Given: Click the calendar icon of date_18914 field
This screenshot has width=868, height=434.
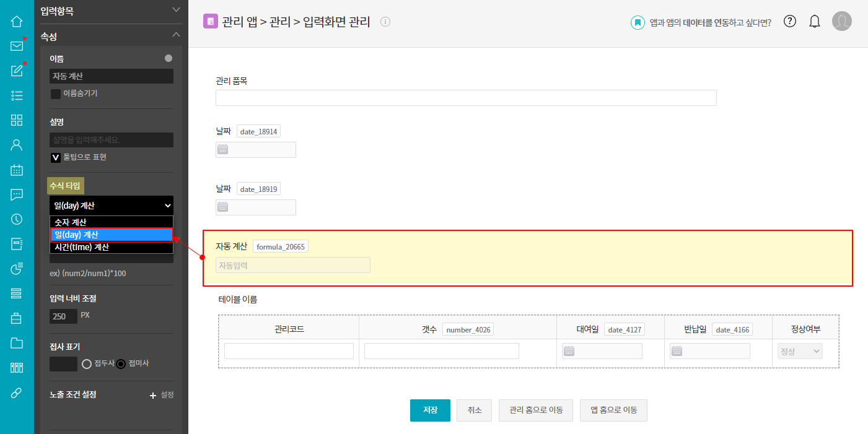Looking at the screenshot, I should click(x=223, y=150).
